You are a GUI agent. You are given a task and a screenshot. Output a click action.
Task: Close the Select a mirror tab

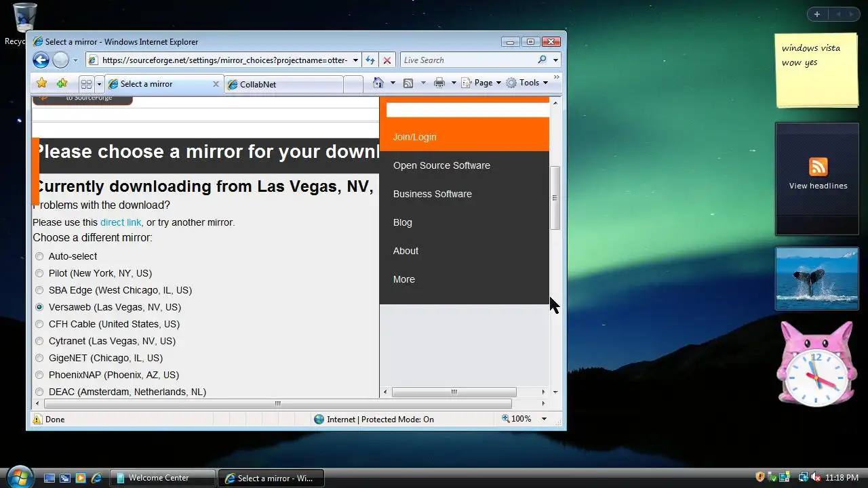[216, 84]
